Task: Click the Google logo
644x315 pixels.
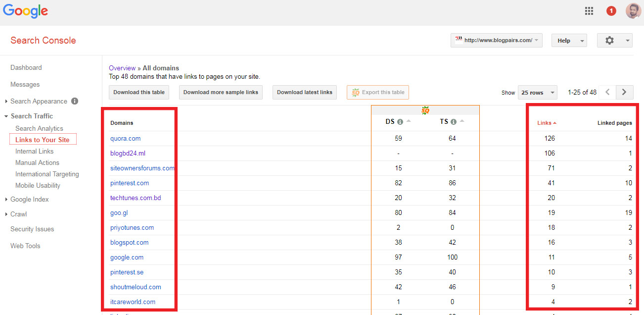Action: [26, 11]
